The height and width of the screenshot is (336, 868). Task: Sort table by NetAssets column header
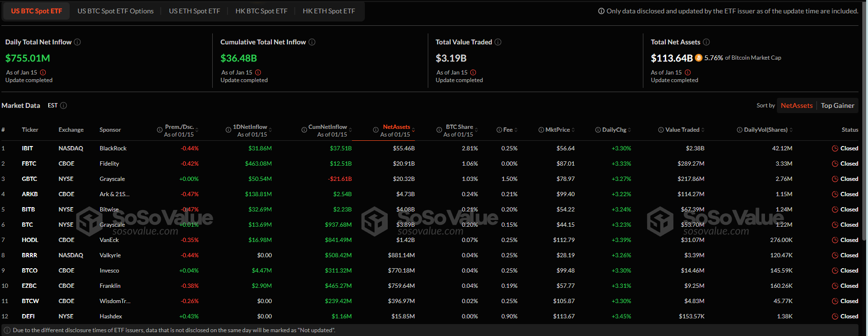(x=396, y=127)
